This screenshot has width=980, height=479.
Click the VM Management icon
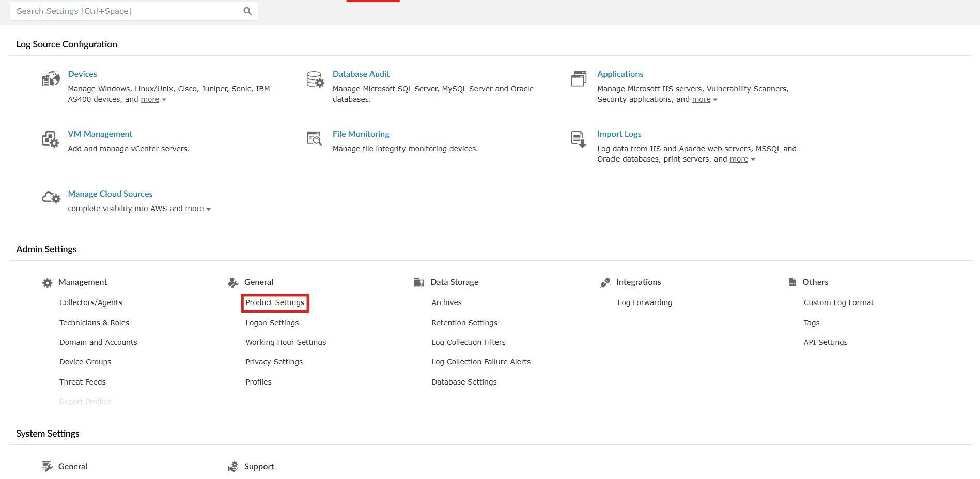[x=50, y=139]
